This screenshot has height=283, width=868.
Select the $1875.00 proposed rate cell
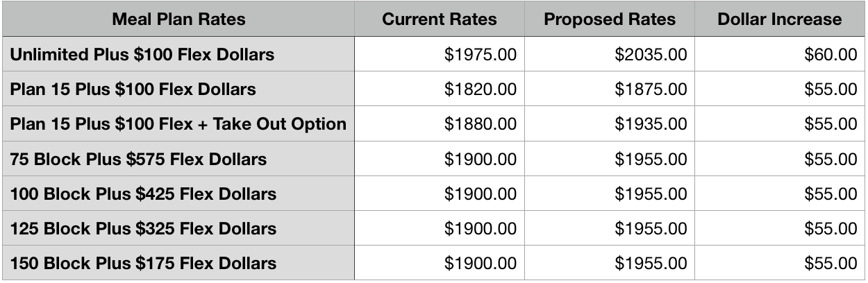pos(609,89)
